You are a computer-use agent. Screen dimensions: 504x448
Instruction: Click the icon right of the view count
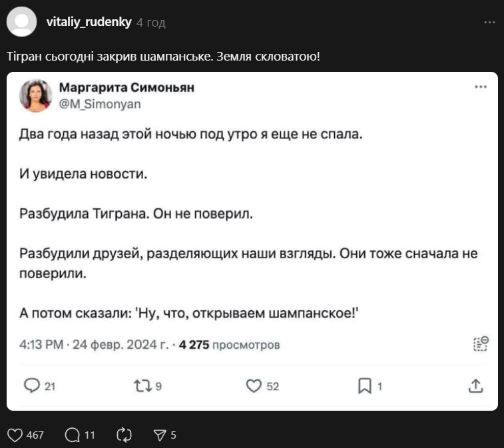pyautogui.click(x=480, y=343)
